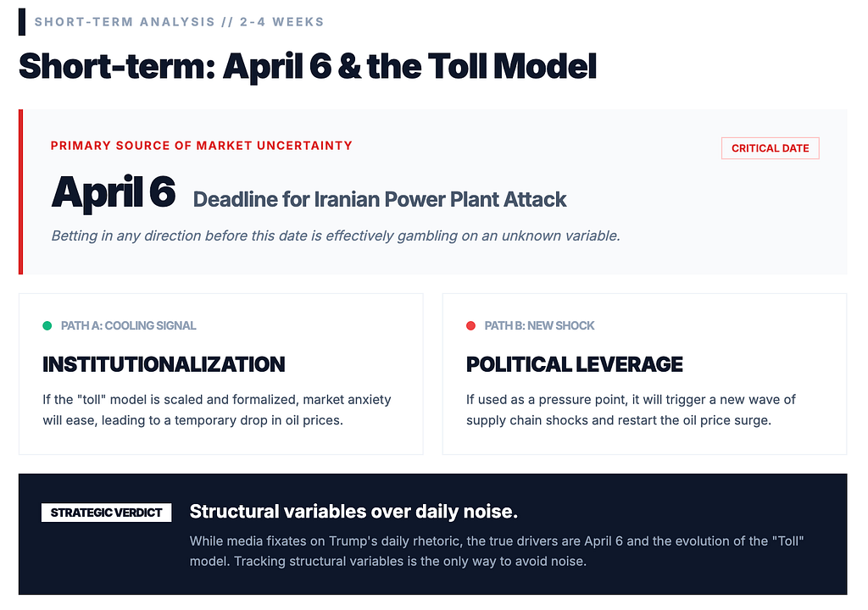The height and width of the screenshot is (610, 868).
Task: Click the POLITICAL LEVERAGE card title
Action: tap(574, 364)
